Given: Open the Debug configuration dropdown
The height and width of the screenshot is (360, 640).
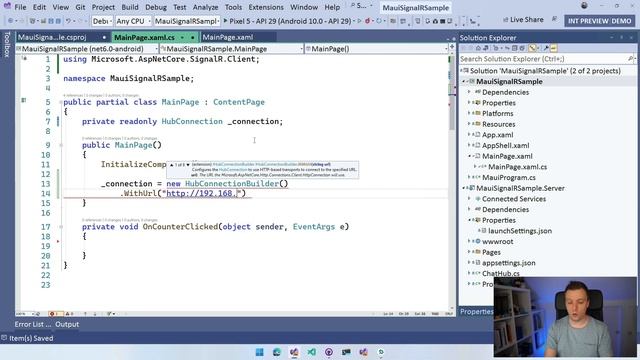Looking at the screenshot, I should point(102,21).
